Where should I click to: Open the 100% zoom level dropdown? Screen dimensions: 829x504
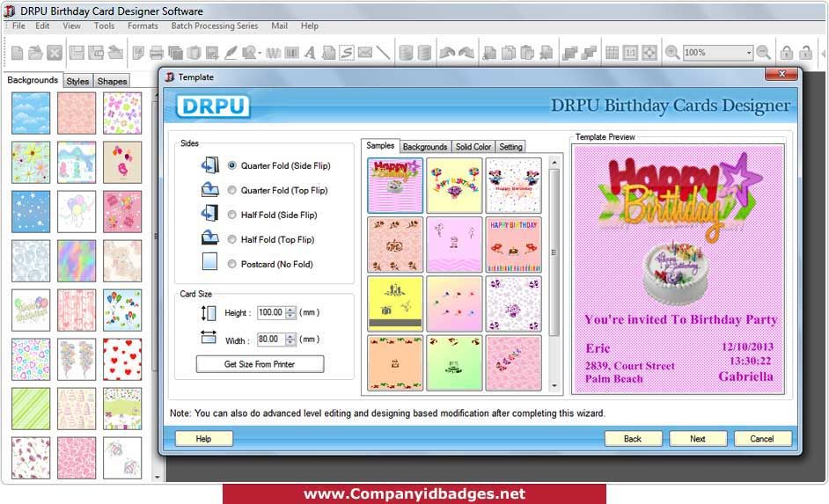[749, 52]
